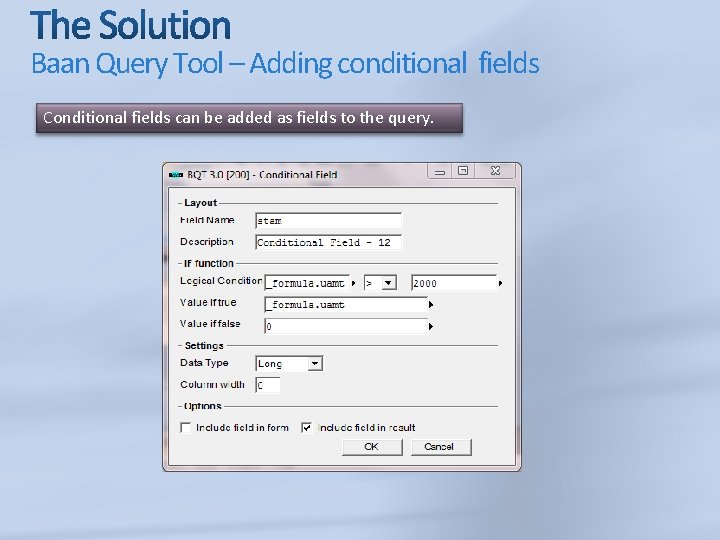
Task: Click the 'The Solution' slide heading
Action: click(x=130, y=25)
